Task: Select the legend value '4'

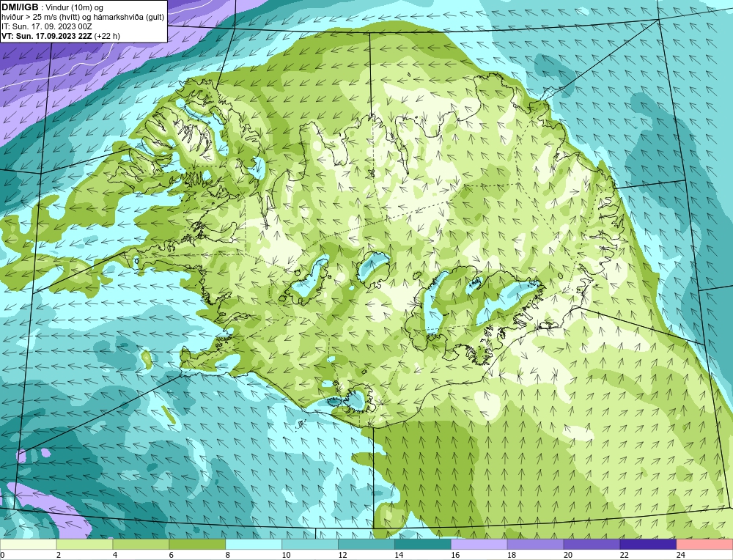Action: coord(115,555)
